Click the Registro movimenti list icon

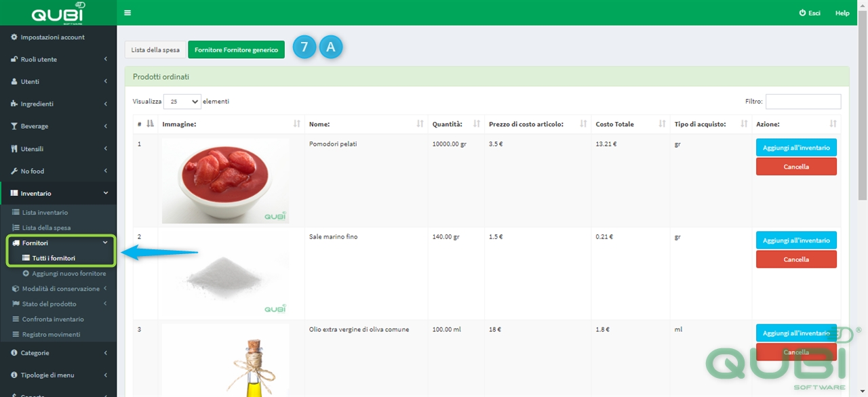click(x=16, y=335)
